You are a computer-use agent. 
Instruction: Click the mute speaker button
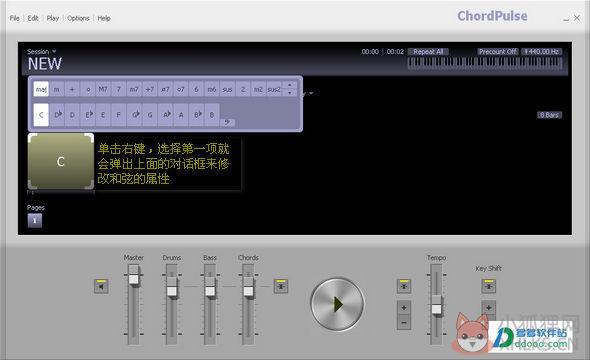click(x=101, y=286)
